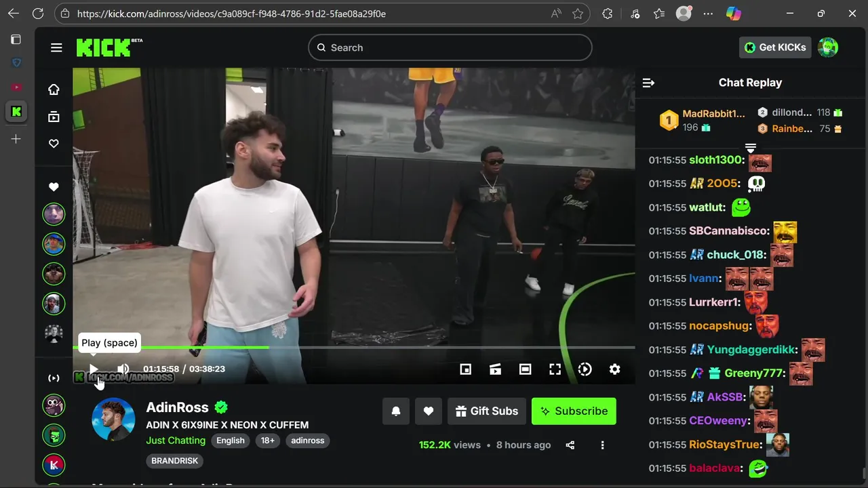The width and height of the screenshot is (868, 488).
Task: Click Yungdaggerdikk username in chat
Action: [752, 350]
